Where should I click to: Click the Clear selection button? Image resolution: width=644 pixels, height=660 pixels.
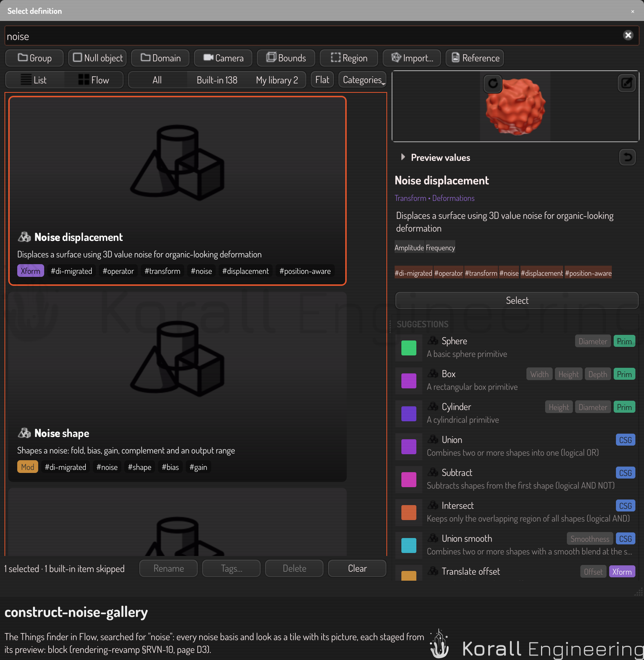coord(357,568)
